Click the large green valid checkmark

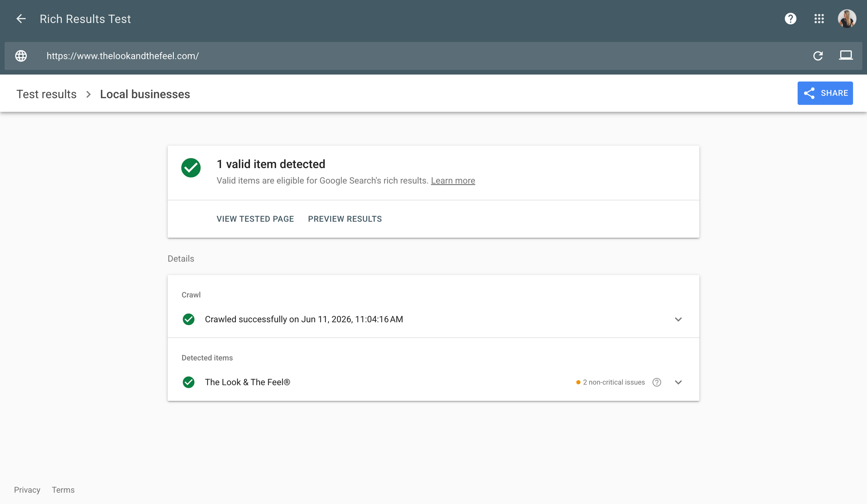tap(191, 168)
